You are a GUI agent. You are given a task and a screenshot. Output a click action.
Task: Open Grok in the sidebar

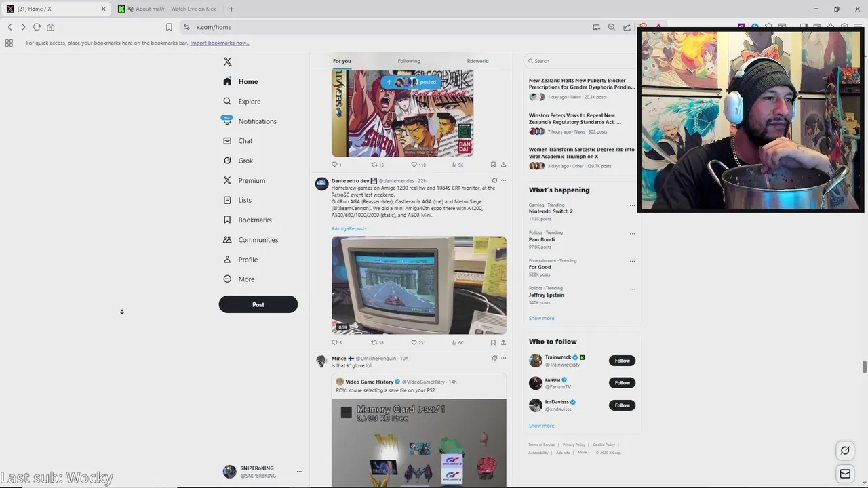[238, 161]
